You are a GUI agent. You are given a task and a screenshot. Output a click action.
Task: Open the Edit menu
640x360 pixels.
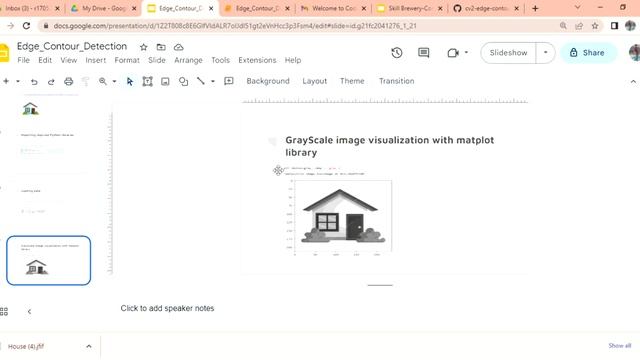(x=45, y=60)
